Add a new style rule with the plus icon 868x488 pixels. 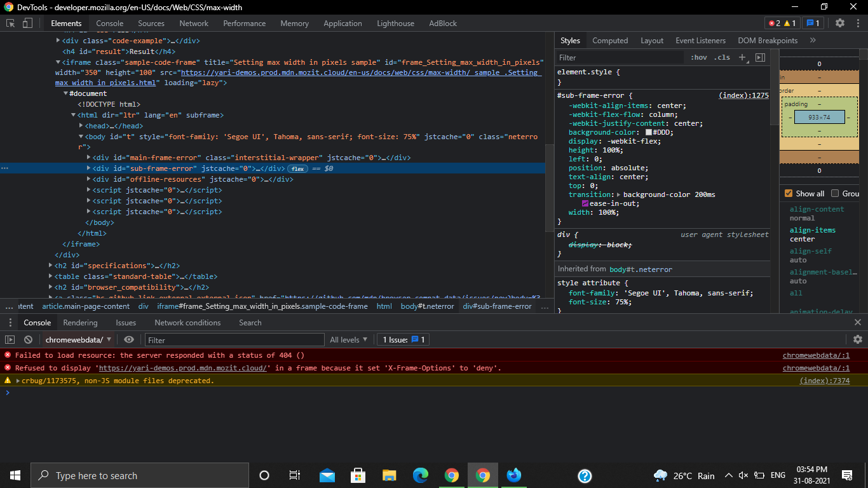pos(742,57)
